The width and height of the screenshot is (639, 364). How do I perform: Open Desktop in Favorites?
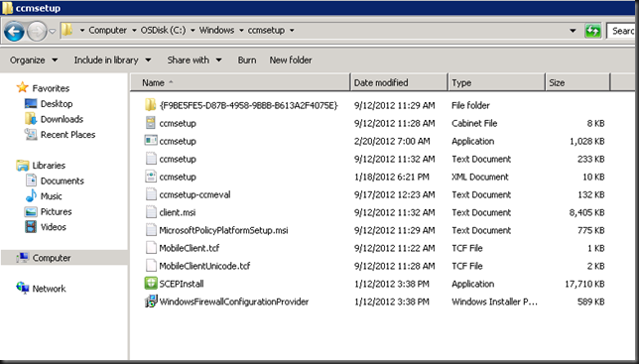pos(57,104)
